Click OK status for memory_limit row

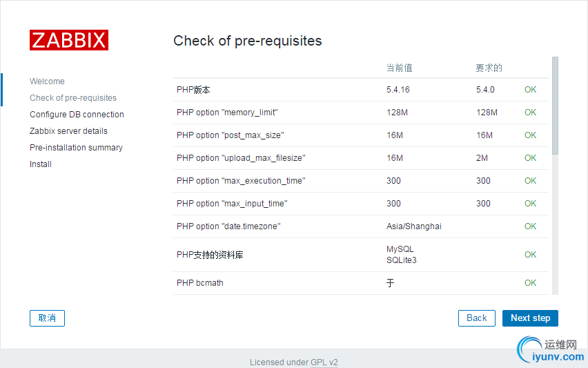click(x=530, y=113)
